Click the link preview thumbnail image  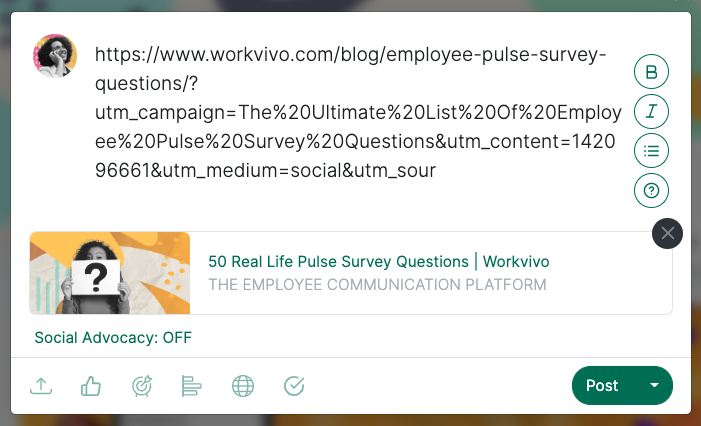click(110, 273)
